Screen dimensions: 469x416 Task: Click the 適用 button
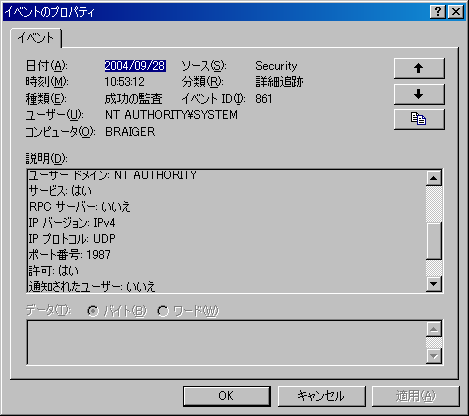[416, 396]
